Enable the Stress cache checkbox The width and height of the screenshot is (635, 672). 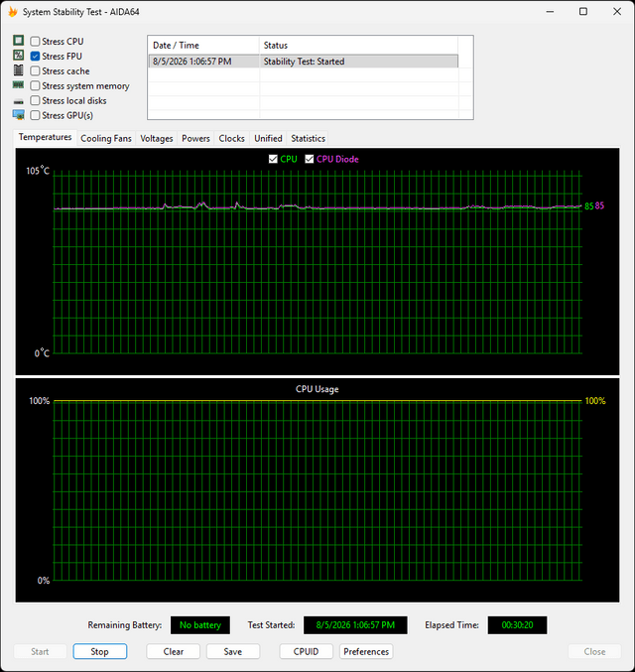click(35, 70)
